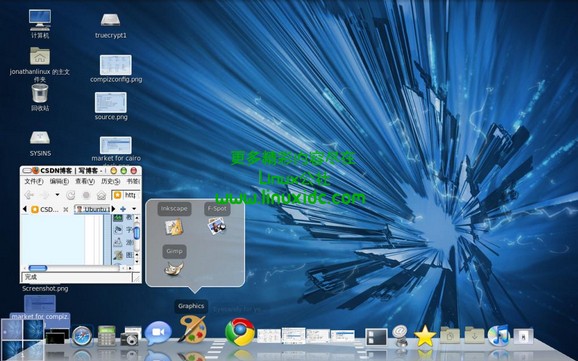Viewport: 578px width, 361px height.
Task: Launch Gimp from the Graphics popup
Action: pos(174,268)
